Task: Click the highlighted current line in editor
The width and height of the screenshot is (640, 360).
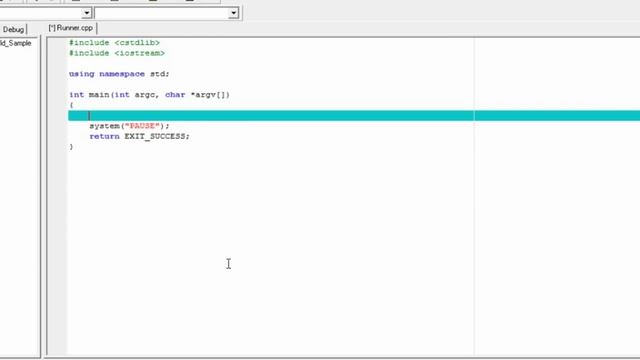Action: 354,116
